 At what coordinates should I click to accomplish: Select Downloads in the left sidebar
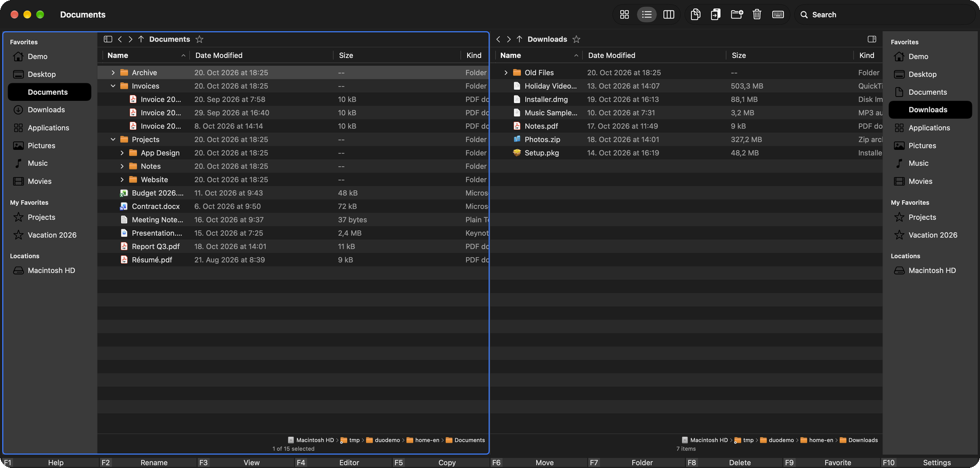[50, 110]
